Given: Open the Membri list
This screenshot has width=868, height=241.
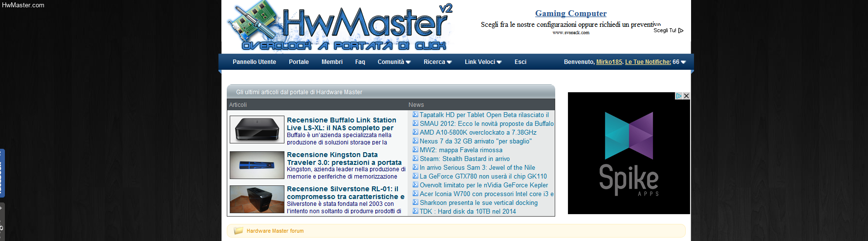Looking at the screenshot, I should tap(332, 62).
